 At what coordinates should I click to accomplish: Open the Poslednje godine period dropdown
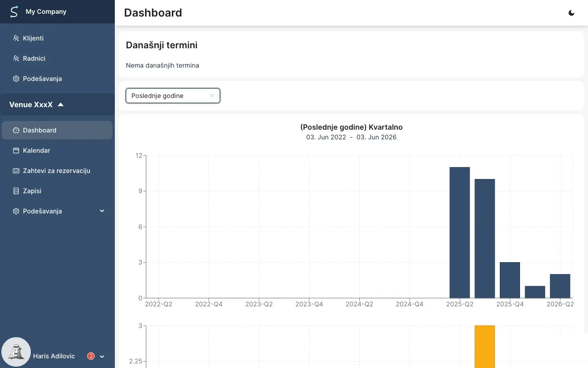pos(173,96)
